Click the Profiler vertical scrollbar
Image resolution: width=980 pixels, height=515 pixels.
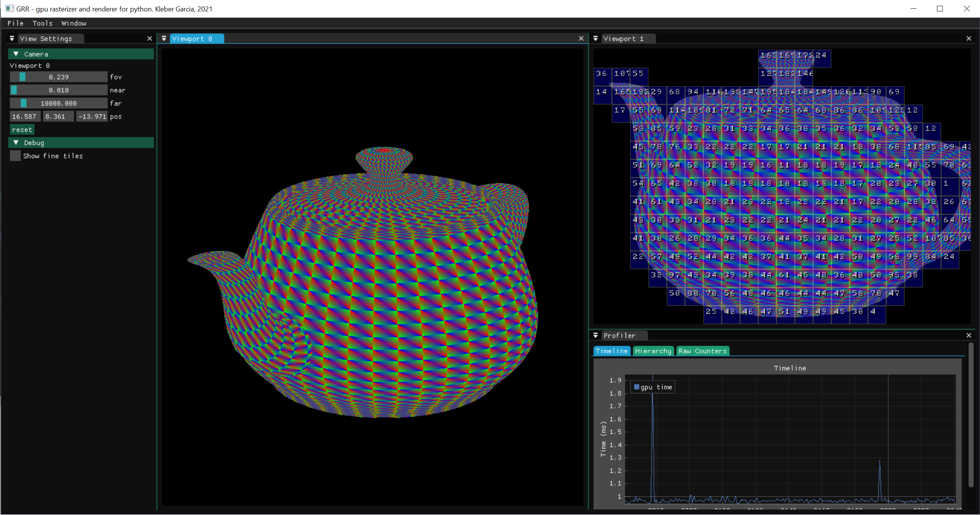tap(971, 415)
